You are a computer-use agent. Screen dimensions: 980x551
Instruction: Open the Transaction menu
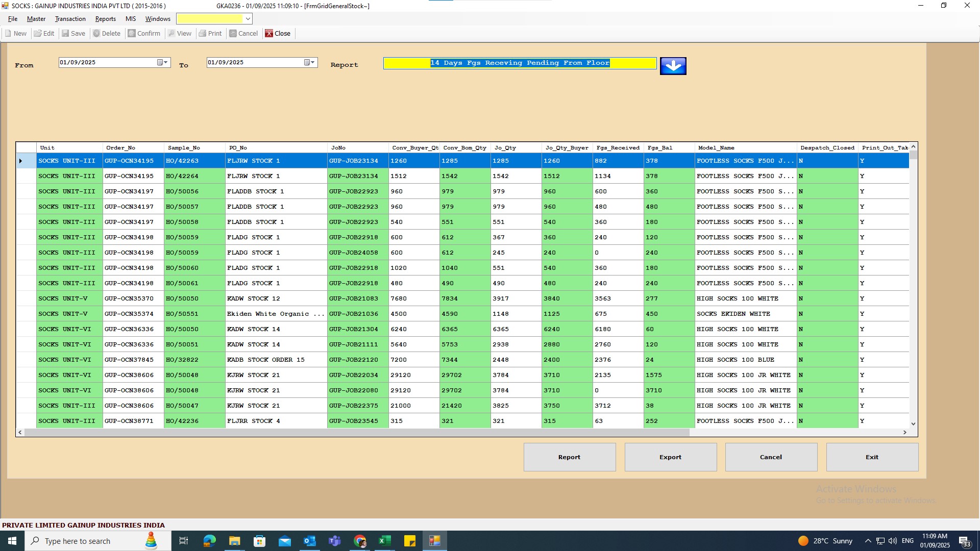click(70, 19)
